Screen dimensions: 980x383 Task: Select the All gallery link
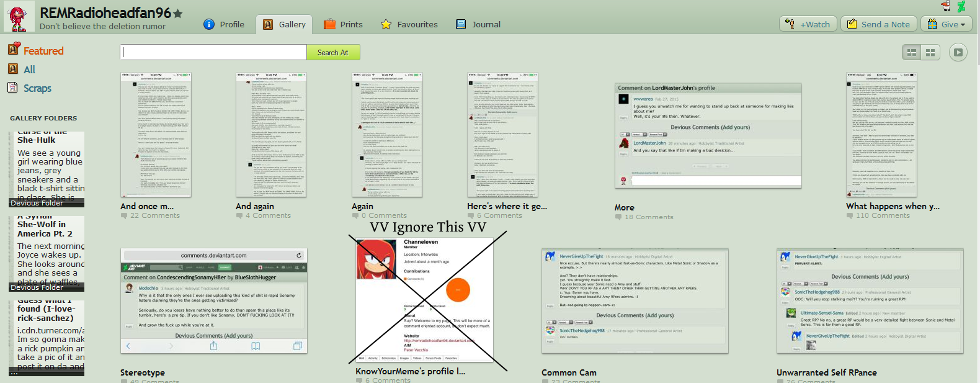22,70
